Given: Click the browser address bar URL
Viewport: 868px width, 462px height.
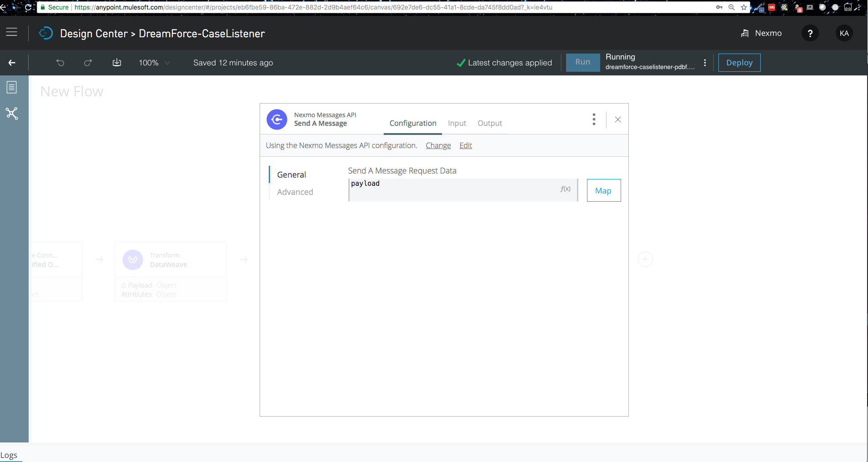Looking at the screenshot, I should pos(313,7).
